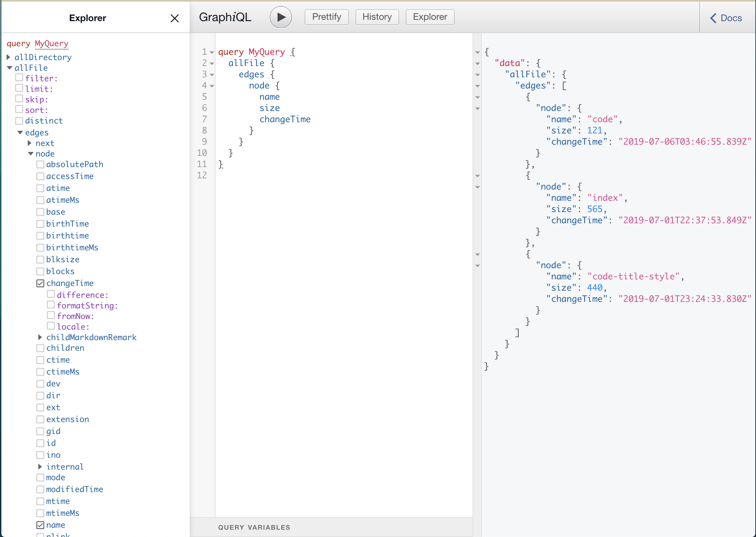This screenshot has height=537, width=756.
Task: Toggle the Explorer panel open
Action: pos(430,17)
